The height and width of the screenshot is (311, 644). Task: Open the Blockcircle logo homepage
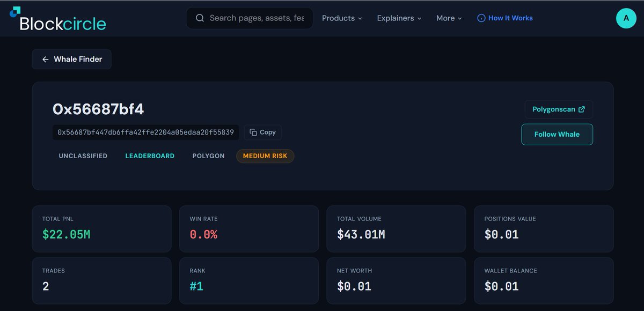(58, 19)
